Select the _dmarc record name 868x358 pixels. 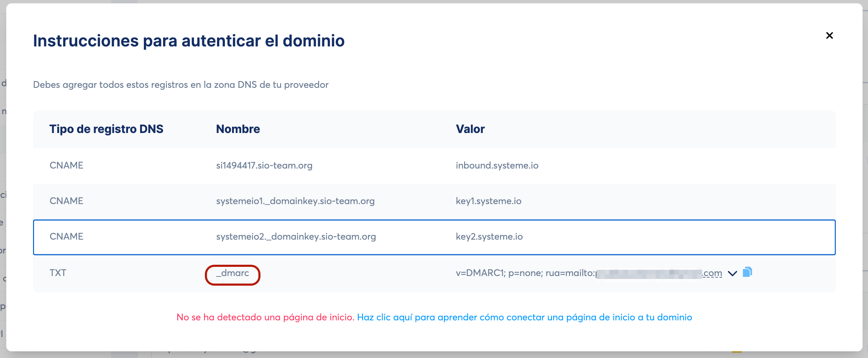tap(232, 273)
